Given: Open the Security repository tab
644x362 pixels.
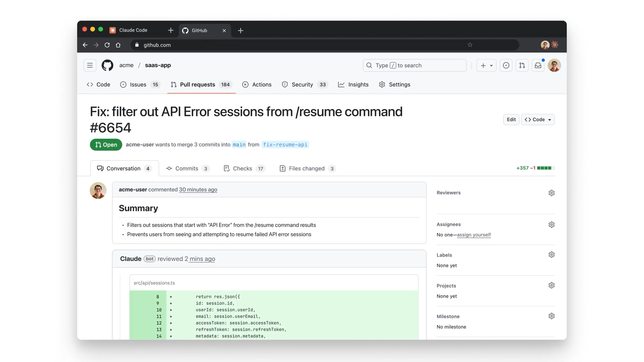Looking at the screenshot, I should (x=302, y=84).
